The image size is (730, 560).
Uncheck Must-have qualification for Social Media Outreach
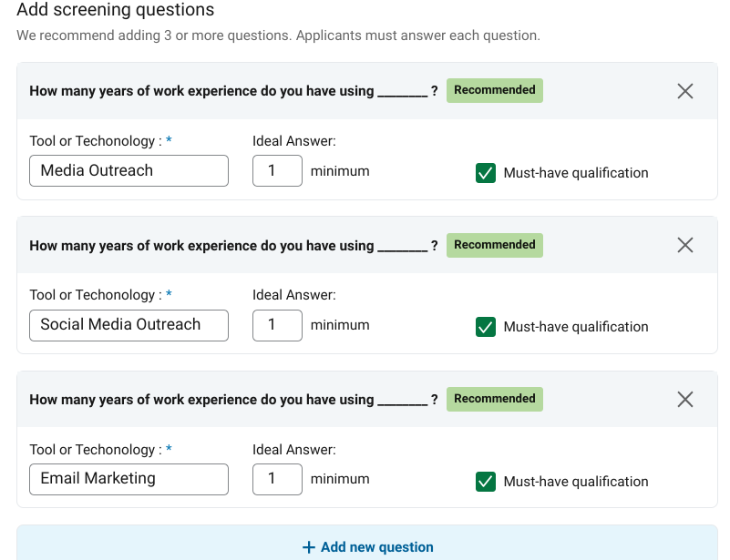[x=486, y=327]
